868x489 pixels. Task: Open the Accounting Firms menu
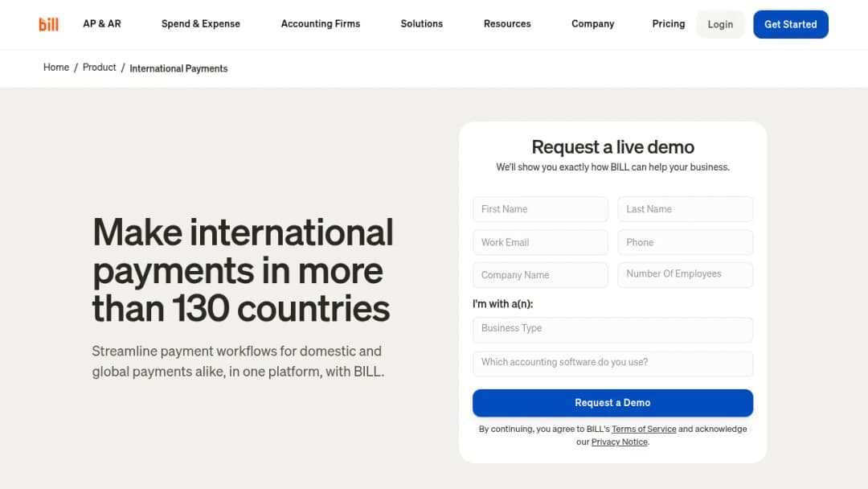point(321,24)
